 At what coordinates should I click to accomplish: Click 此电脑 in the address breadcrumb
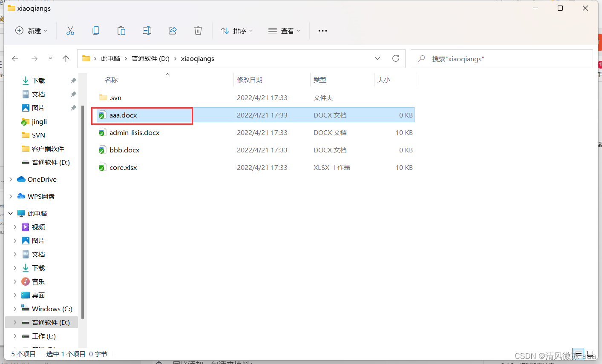111,59
